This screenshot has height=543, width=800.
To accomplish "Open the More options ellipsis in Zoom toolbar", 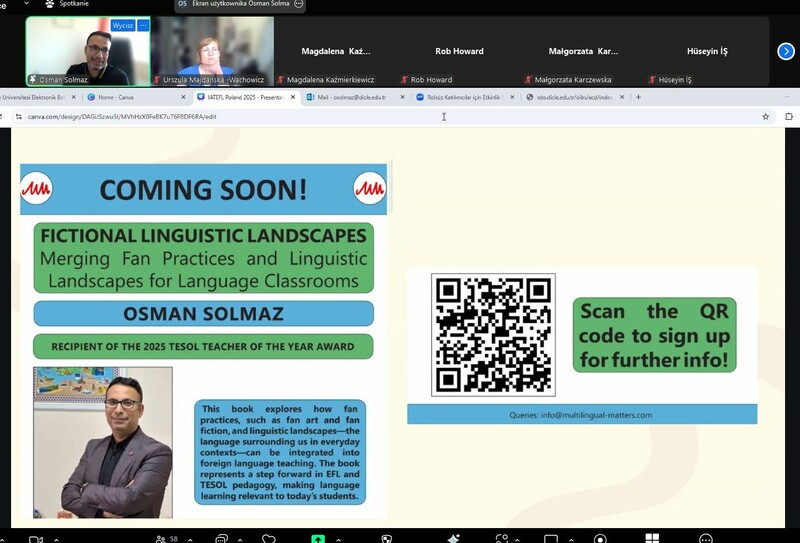I will coord(705,538).
